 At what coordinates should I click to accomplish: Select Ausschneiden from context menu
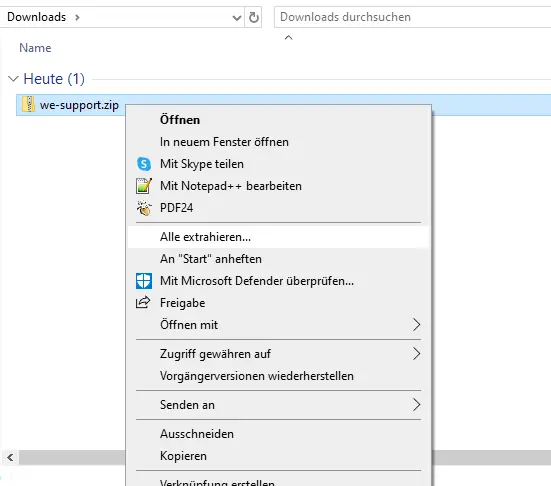click(279, 434)
